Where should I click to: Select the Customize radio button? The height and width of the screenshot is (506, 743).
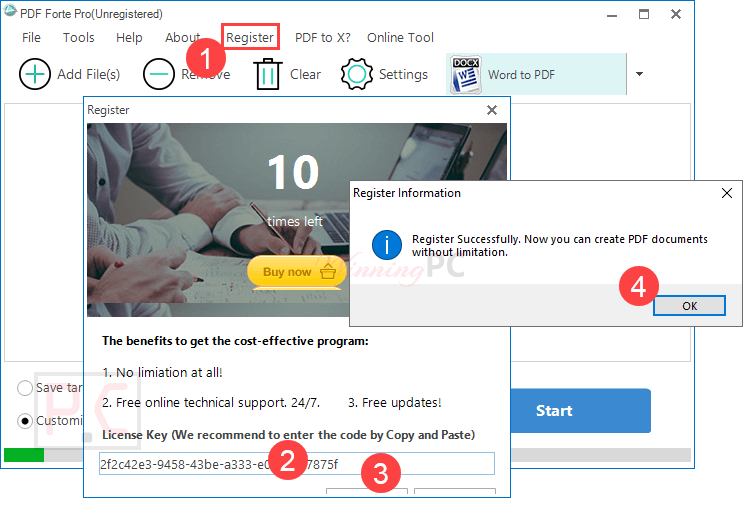(25, 421)
